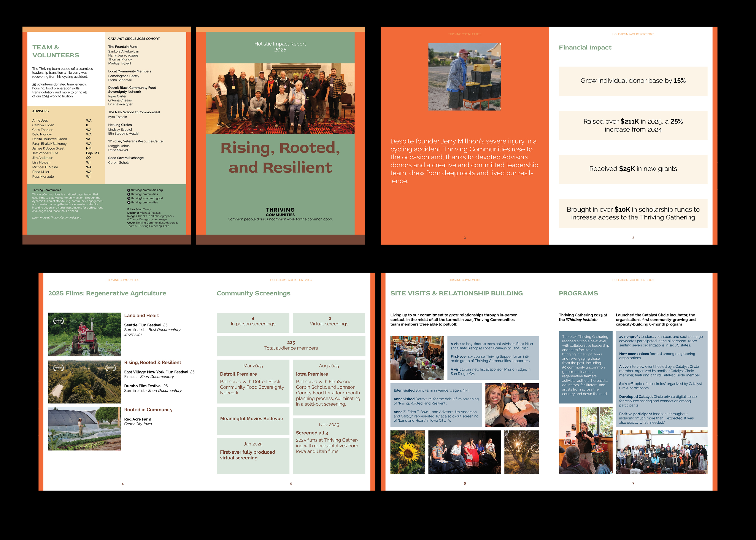Click the thrivingcommunities.org web address text
The height and width of the screenshot is (540, 756).
(147, 190)
